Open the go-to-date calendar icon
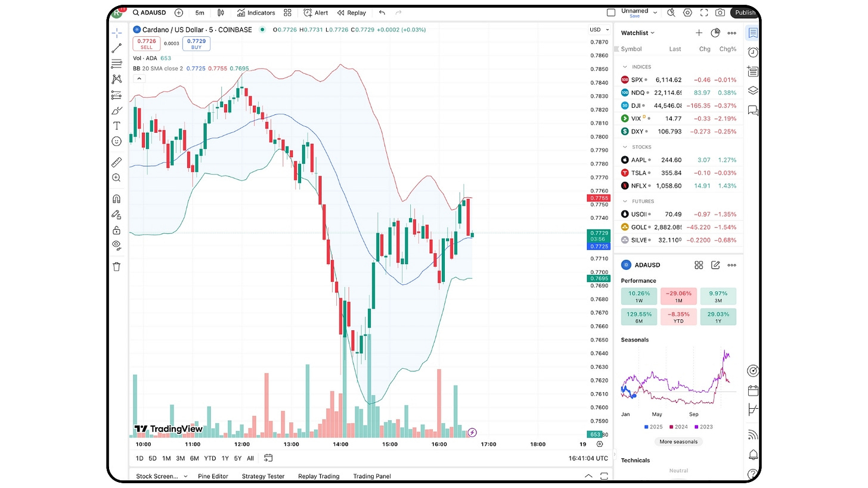 click(268, 458)
